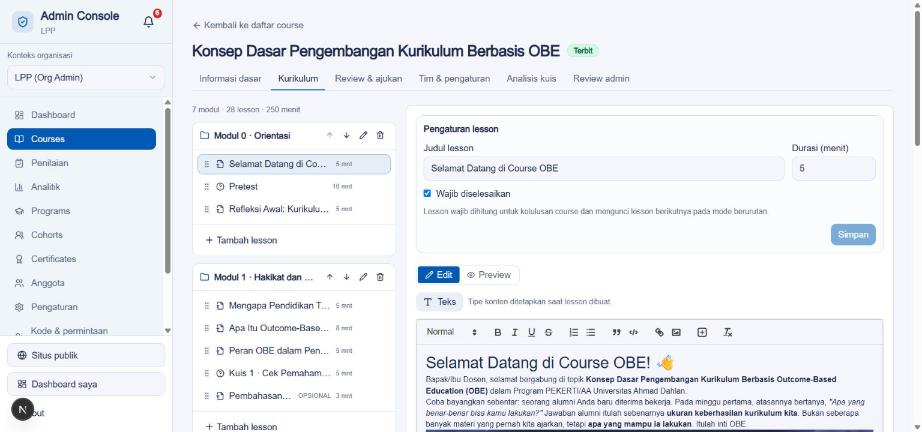This screenshot has height=432, width=922.
Task: Open Situs publik button
Action: (86, 355)
